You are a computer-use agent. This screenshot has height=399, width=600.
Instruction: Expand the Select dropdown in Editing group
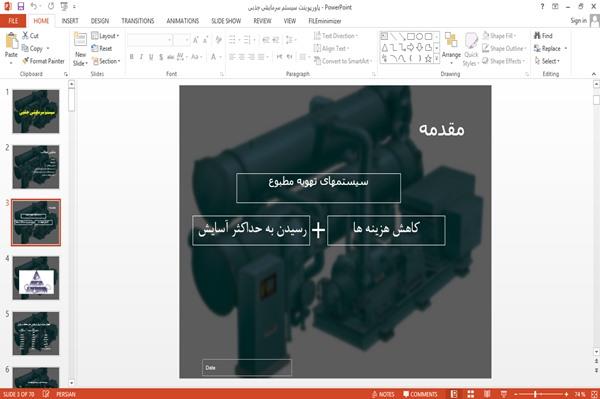(x=547, y=61)
